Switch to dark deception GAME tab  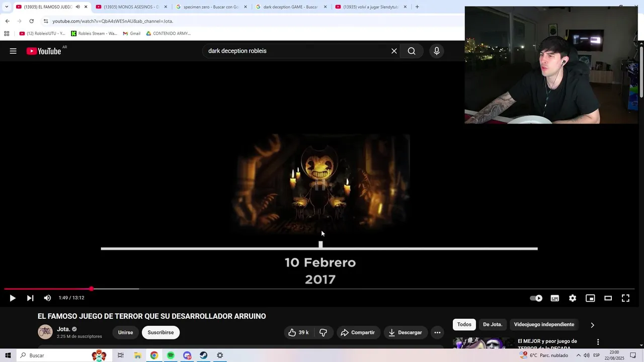(x=291, y=7)
